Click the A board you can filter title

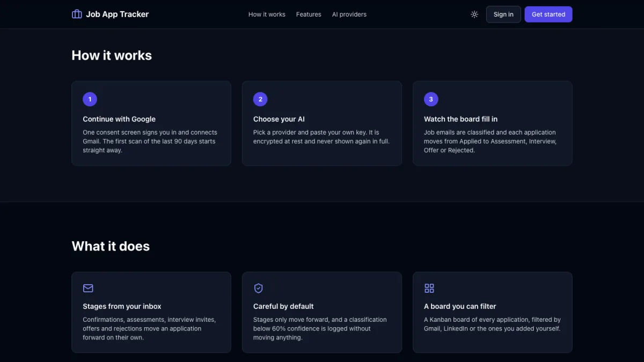460,306
